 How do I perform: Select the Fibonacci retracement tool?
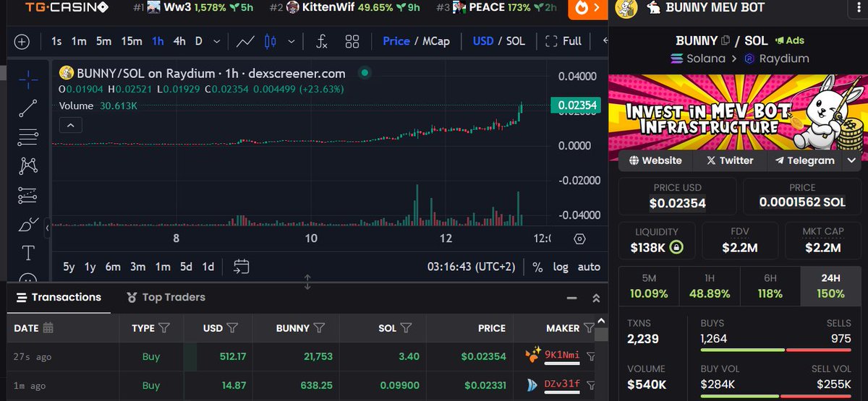point(27,137)
